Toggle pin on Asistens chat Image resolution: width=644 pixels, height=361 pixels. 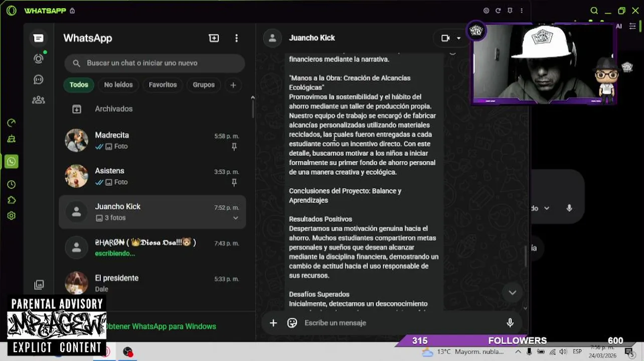[x=234, y=183]
